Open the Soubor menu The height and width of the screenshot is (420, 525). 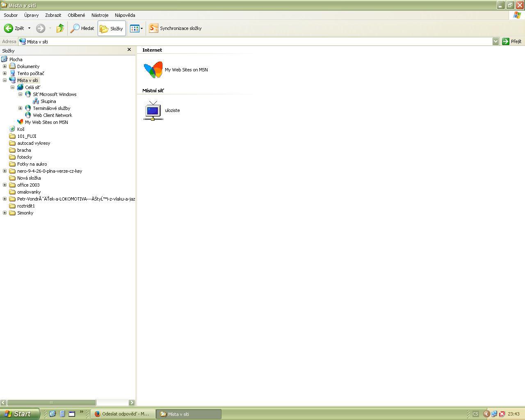tap(11, 15)
